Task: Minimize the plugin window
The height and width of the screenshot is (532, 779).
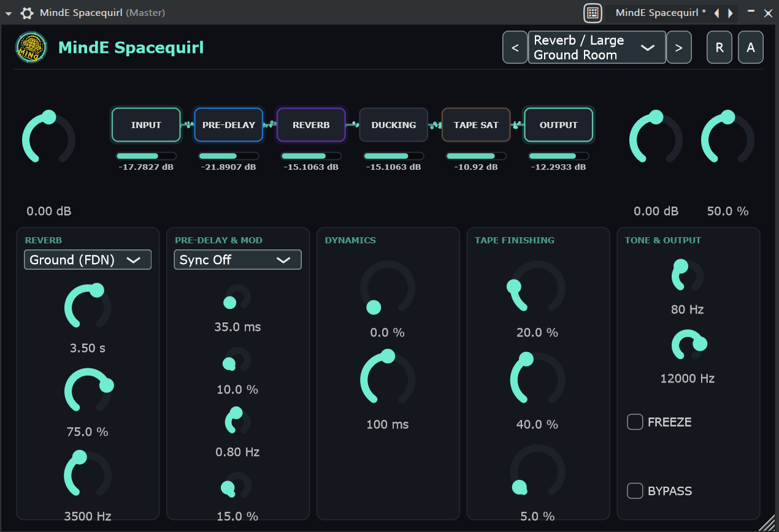Action: click(x=751, y=12)
